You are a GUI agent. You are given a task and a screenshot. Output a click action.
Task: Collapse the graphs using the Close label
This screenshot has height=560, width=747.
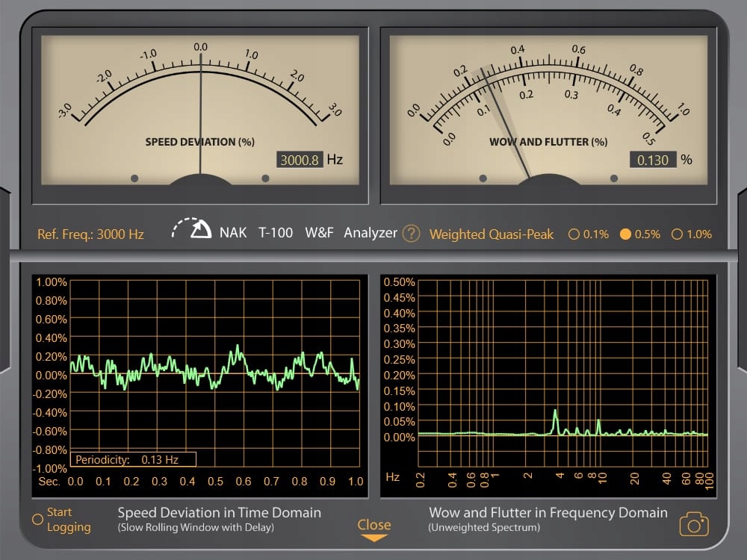(x=373, y=524)
